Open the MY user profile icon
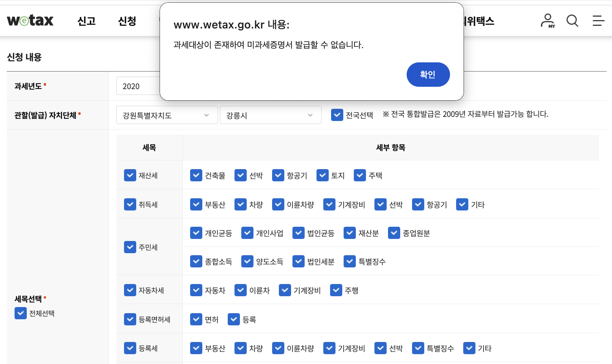Screen dimensions: 612x364 [x=547, y=21]
